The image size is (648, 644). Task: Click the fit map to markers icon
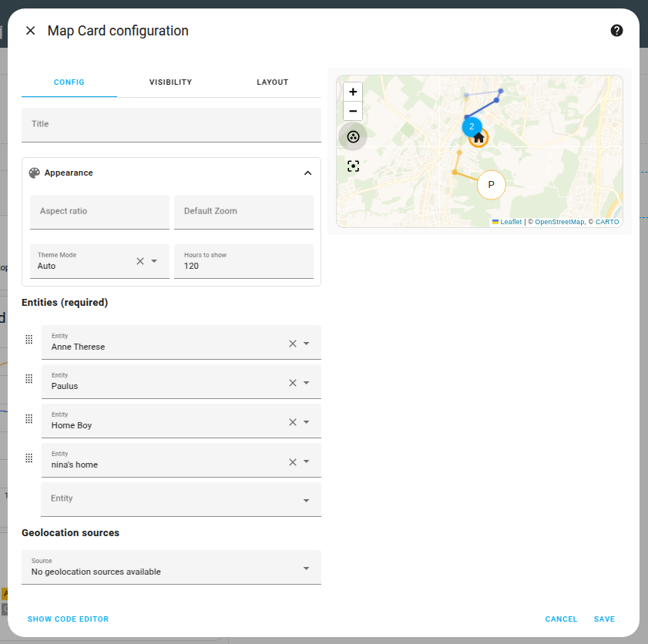(x=353, y=166)
